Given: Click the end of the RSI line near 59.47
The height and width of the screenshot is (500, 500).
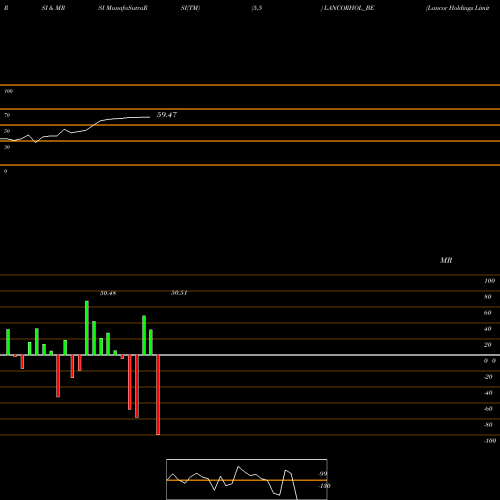Looking at the screenshot, I should tap(149, 117).
